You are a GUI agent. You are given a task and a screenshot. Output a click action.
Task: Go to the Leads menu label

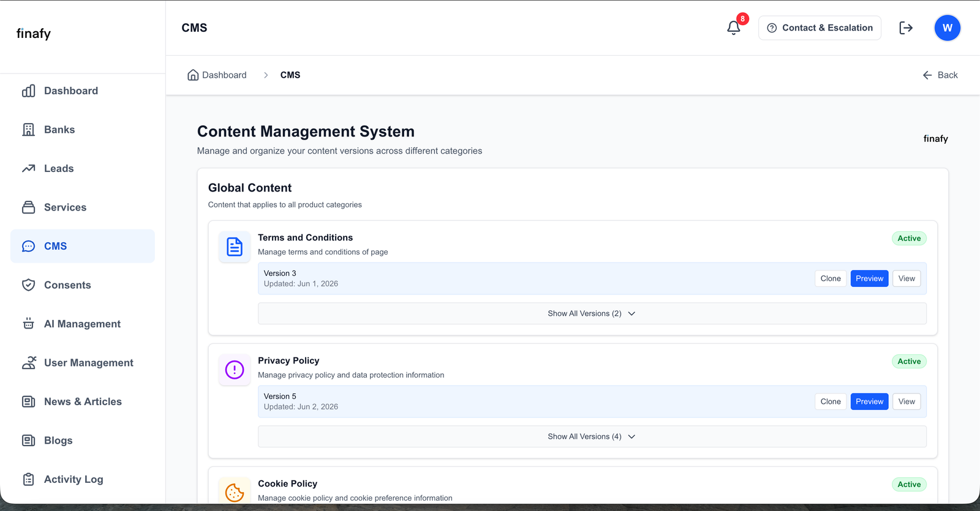[x=59, y=168]
